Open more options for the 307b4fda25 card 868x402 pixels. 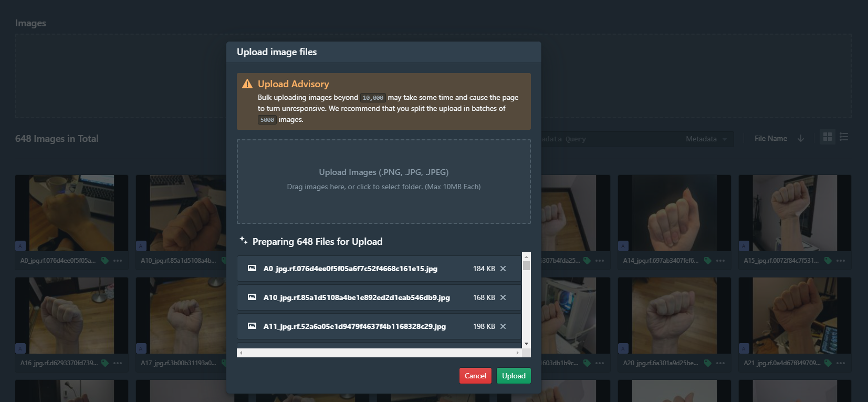(x=600, y=261)
